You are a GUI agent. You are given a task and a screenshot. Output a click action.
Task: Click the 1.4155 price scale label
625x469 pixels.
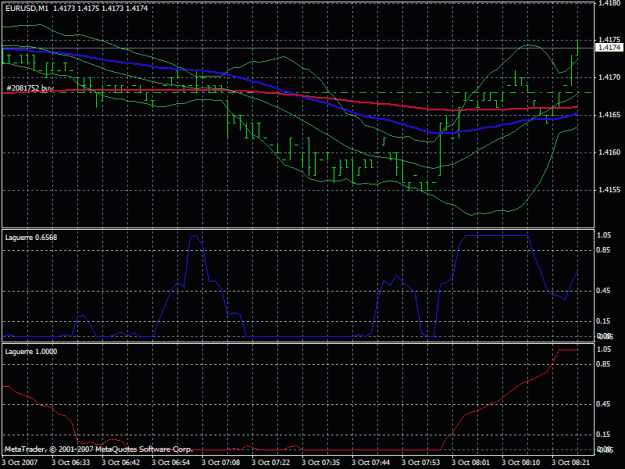point(609,190)
